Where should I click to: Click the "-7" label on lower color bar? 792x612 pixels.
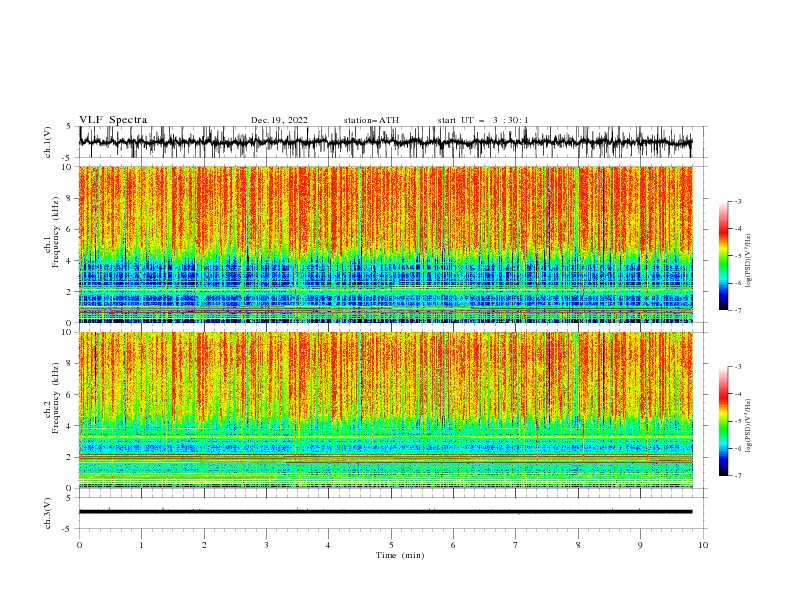click(x=737, y=476)
